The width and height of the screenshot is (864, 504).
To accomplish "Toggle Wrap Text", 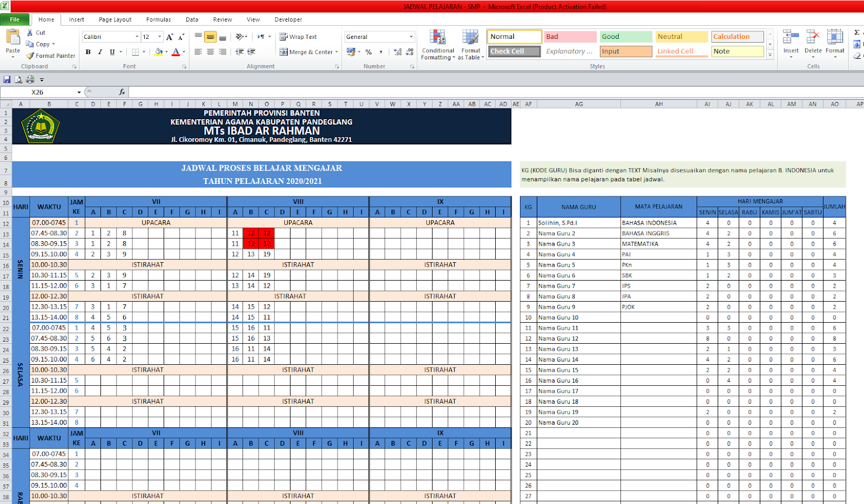I will (298, 37).
